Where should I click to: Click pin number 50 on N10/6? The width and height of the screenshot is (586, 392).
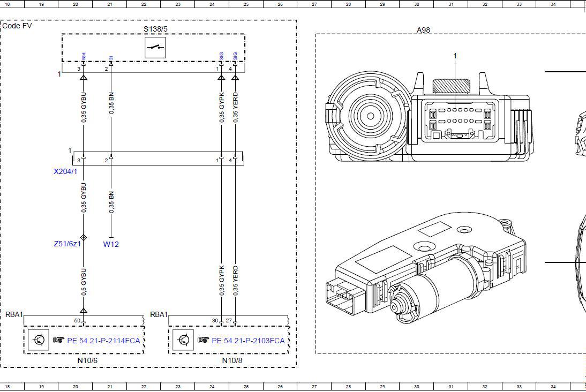pos(77,321)
